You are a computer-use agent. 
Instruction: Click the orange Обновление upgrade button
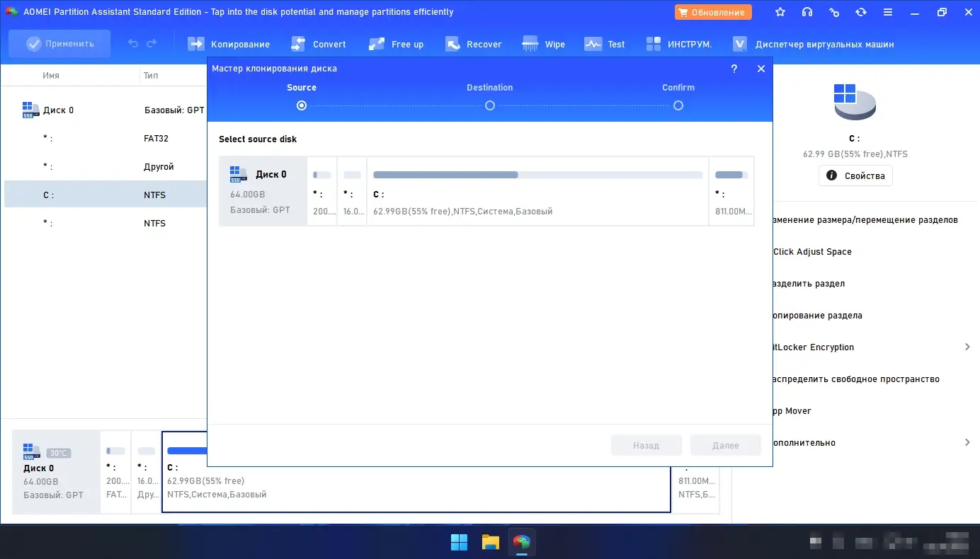713,12
